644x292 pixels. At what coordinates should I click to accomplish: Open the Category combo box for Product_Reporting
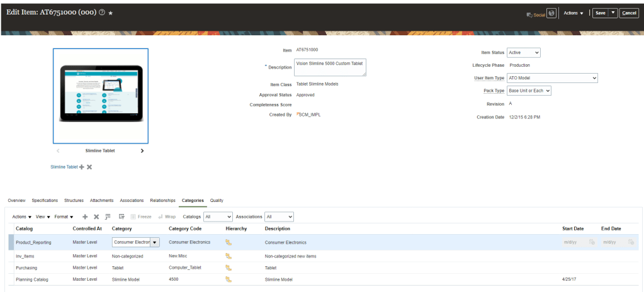coord(154,242)
